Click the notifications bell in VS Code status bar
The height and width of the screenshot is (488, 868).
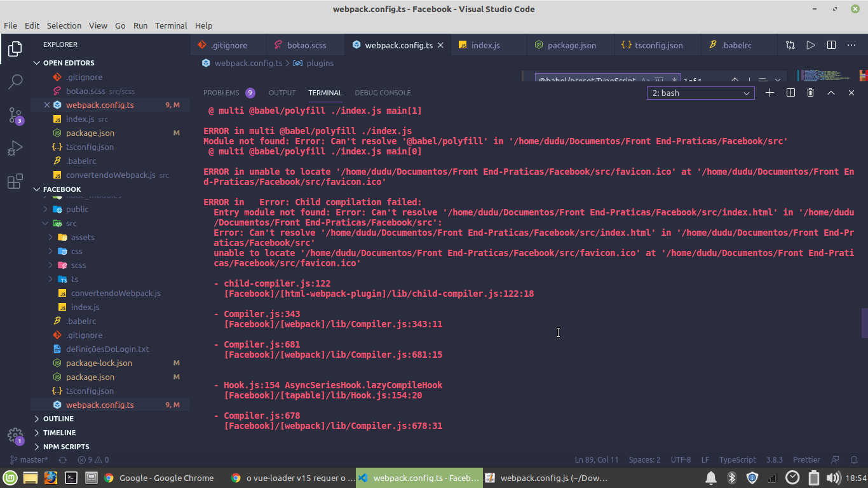(855, 459)
